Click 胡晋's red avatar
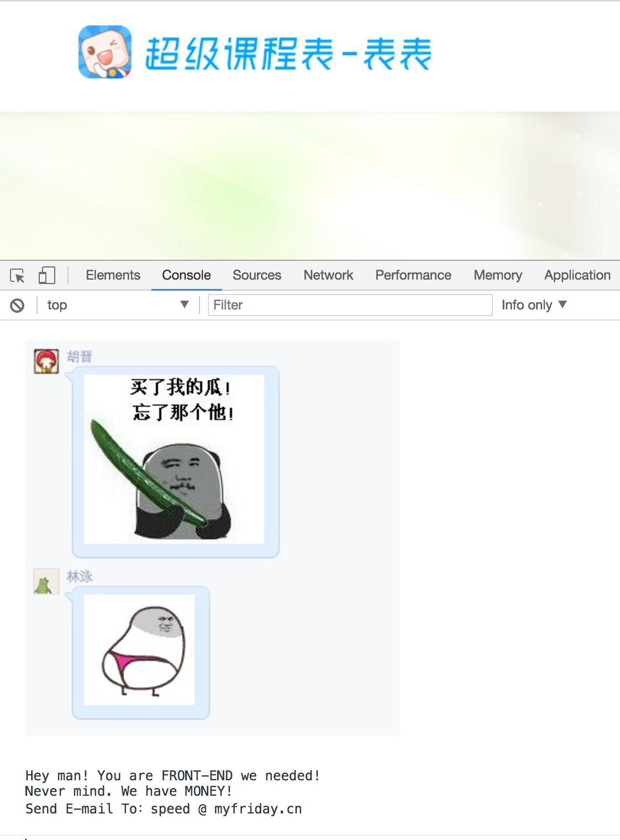The image size is (620, 840). coord(46,361)
